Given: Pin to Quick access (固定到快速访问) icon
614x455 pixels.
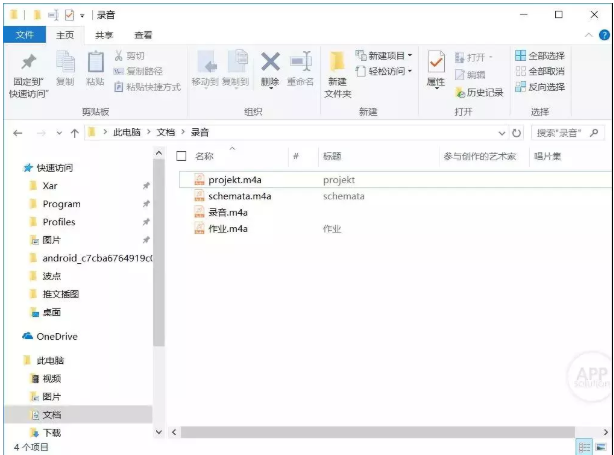Looking at the screenshot, I should pyautogui.click(x=28, y=62).
